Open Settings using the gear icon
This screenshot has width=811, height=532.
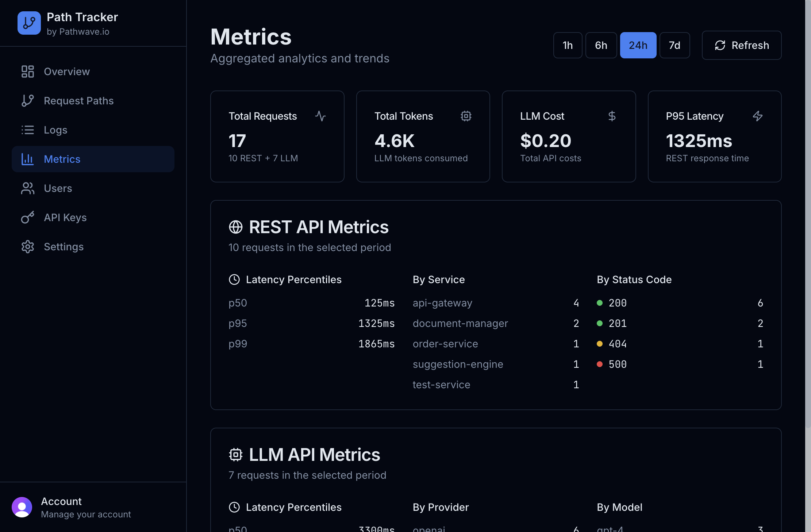[27, 247]
